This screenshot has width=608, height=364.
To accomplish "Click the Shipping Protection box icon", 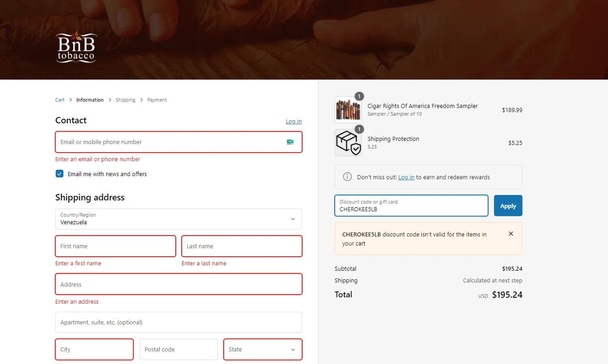I will pyautogui.click(x=348, y=143).
